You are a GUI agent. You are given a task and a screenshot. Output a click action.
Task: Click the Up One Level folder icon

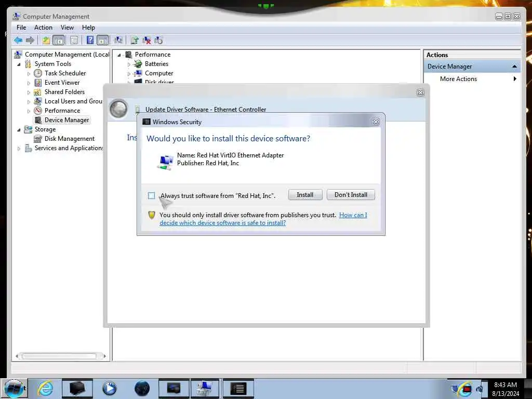click(46, 41)
